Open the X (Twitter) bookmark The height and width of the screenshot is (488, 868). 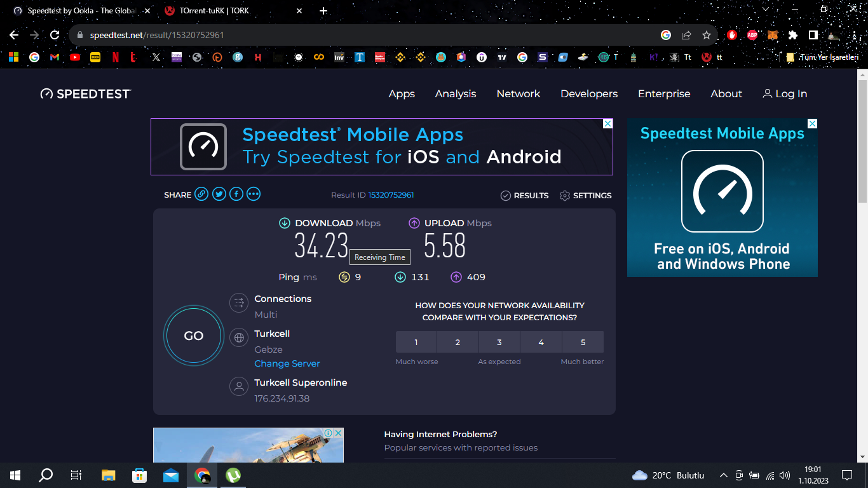click(156, 57)
